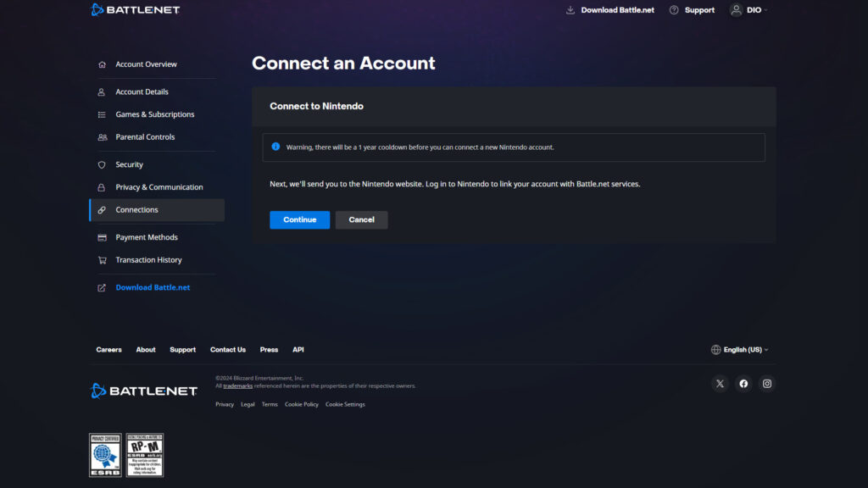Click the ESRB Privacy Certified badge

105,455
